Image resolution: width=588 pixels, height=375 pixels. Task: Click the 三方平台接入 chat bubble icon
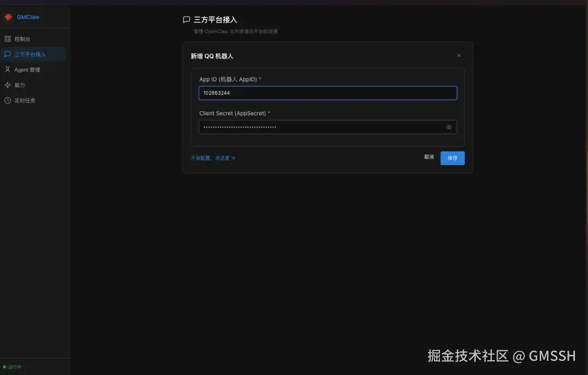[8, 54]
